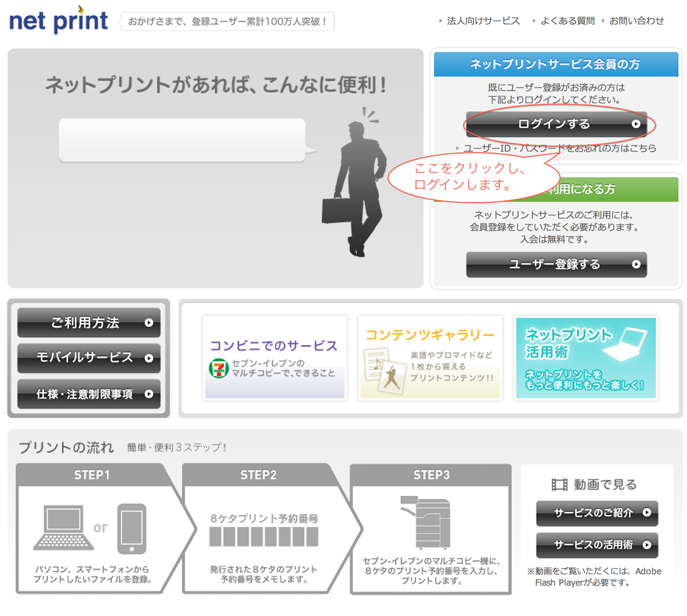The image size is (687, 616).
Task: Click the businessman silhouette with briefcase
Action: pos(354,182)
